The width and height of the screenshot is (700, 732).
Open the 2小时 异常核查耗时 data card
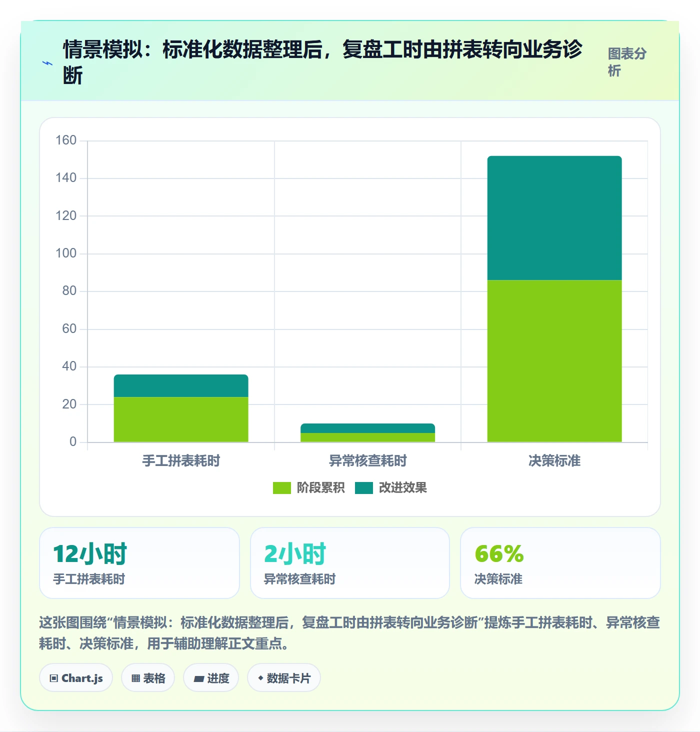(x=350, y=563)
